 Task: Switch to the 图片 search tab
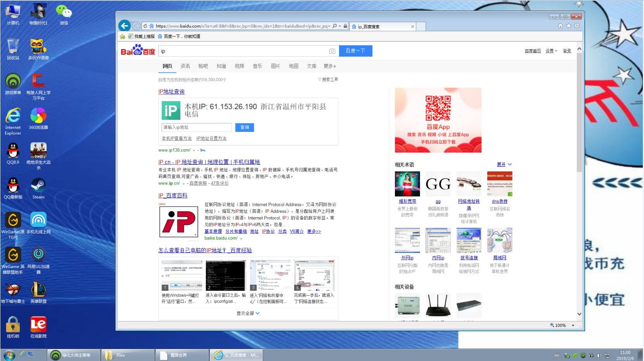tap(275, 66)
